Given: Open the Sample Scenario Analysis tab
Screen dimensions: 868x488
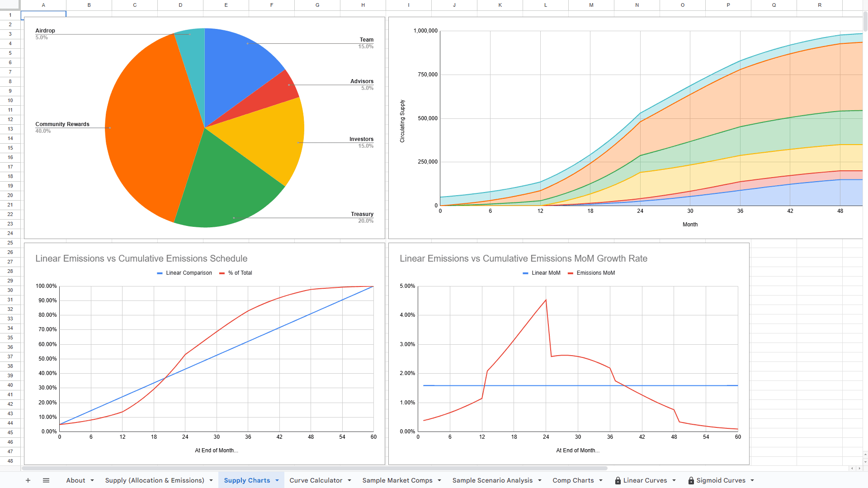Looking at the screenshot, I should (492, 480).
